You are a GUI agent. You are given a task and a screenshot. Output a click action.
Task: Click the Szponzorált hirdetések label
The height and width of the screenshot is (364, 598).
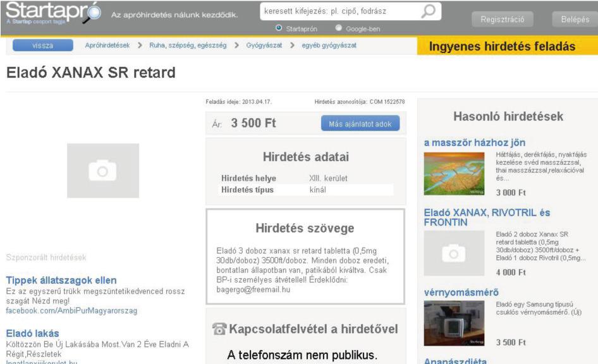point(46,258)
